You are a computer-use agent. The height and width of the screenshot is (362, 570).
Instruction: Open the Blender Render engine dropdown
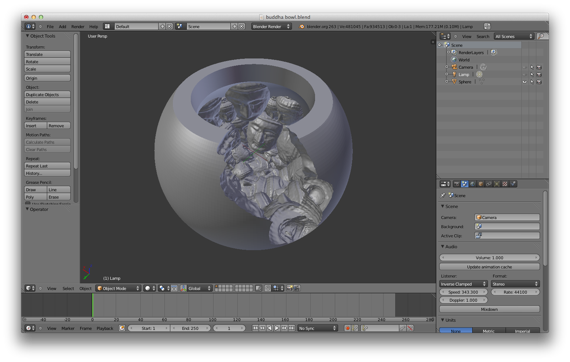tap(271, 27)
